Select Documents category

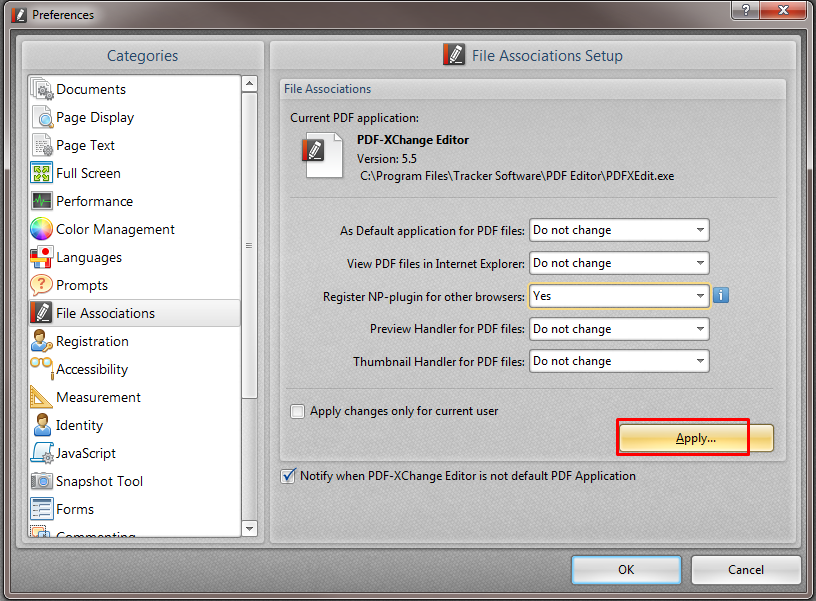(x=134, y=89)
